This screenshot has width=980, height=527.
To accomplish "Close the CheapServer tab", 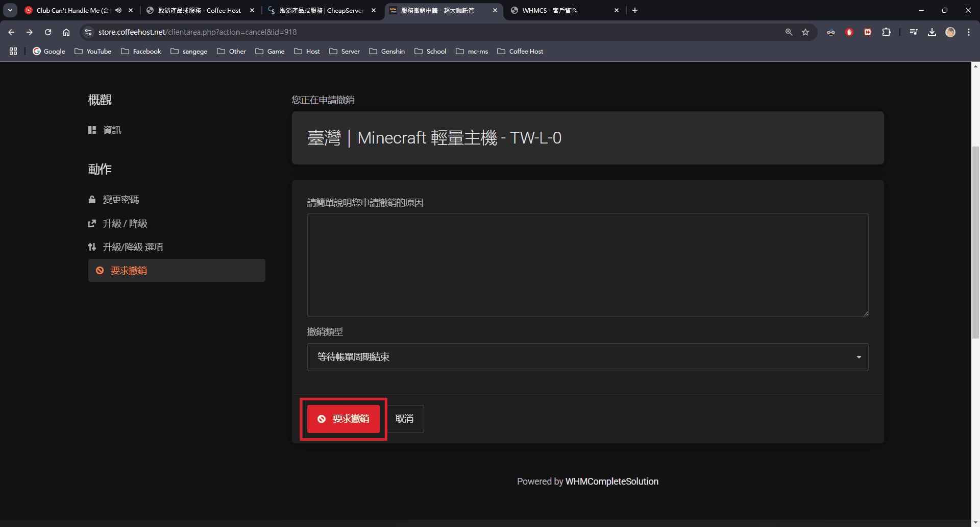I will coord(374,10).
